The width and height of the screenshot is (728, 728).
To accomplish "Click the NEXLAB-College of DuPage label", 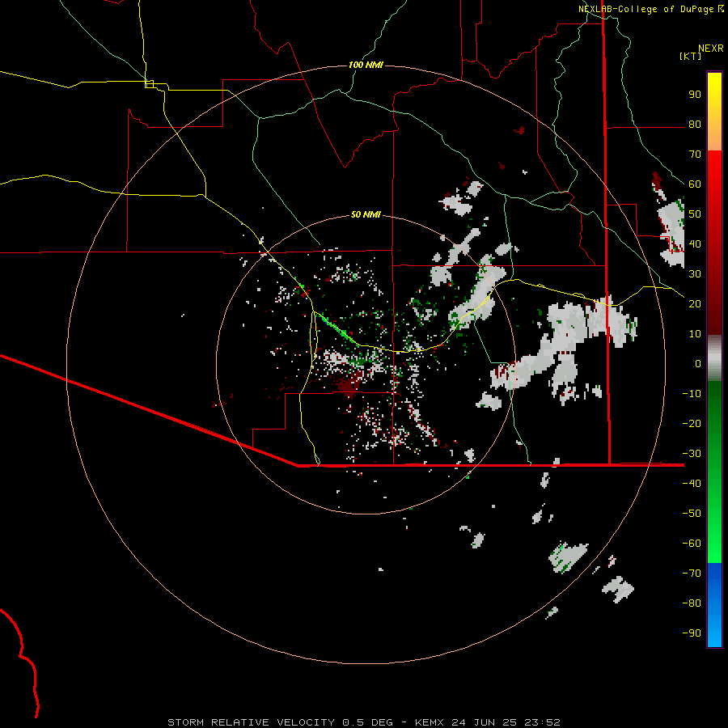I will pos(645,9).
